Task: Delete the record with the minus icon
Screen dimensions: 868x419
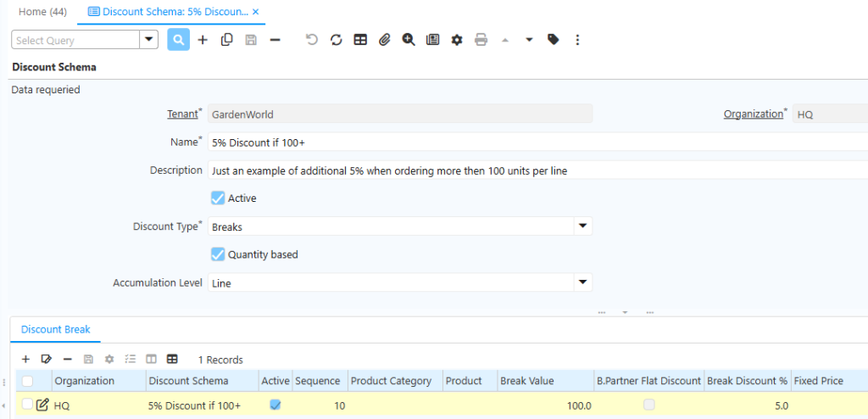Action: tap(275, 40)
